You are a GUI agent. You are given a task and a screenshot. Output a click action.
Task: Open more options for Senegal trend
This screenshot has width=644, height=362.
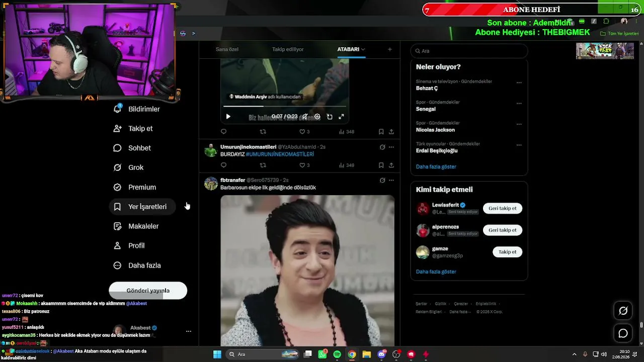point(519,104)
